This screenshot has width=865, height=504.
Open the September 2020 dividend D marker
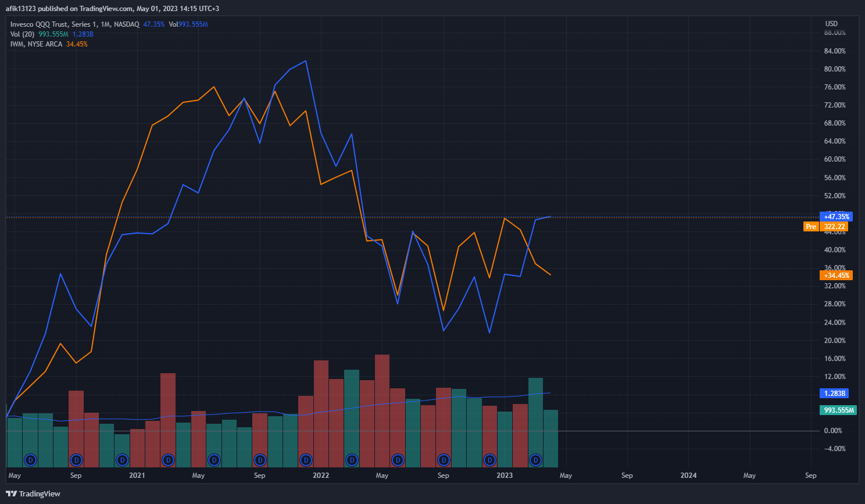(x=76, y=460)
